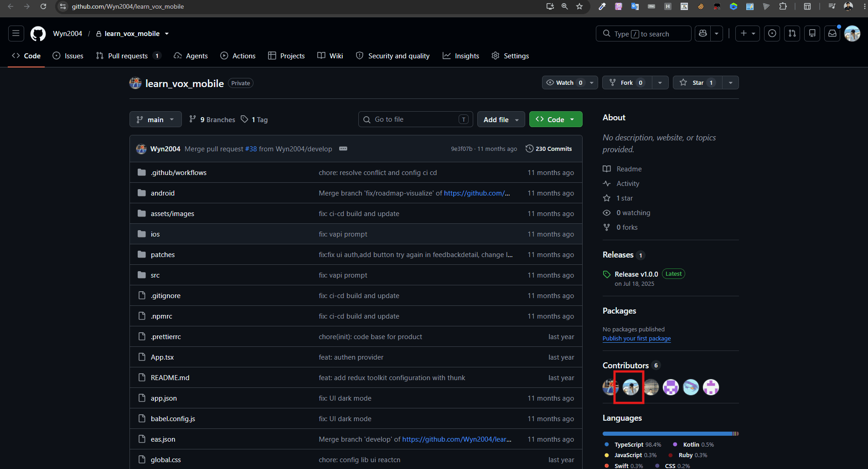The height and width of the screenshot is (469, 868).
Task: Click the fifth contributor avatar
Action: point(691,387)
